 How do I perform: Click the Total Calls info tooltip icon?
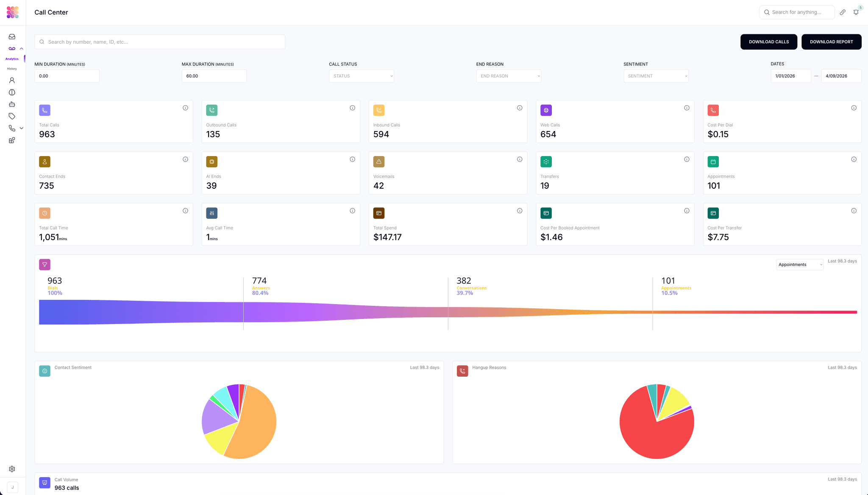(185, 108)
